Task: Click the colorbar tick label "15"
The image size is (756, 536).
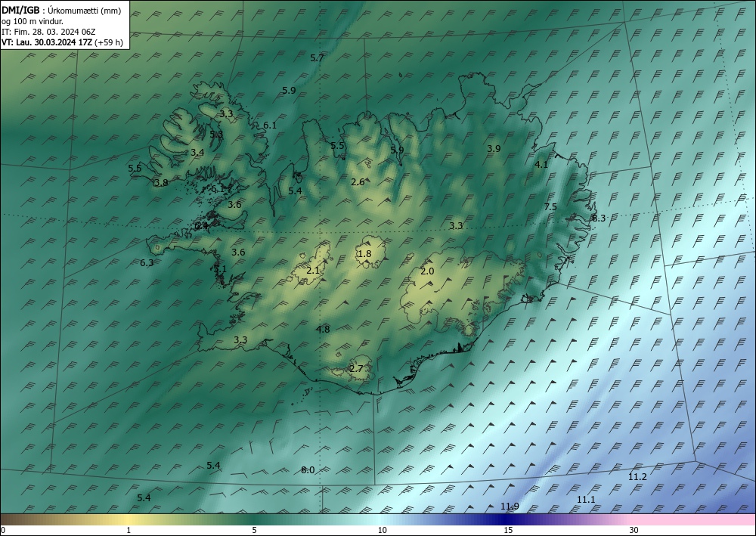Action: pos(508,530)
